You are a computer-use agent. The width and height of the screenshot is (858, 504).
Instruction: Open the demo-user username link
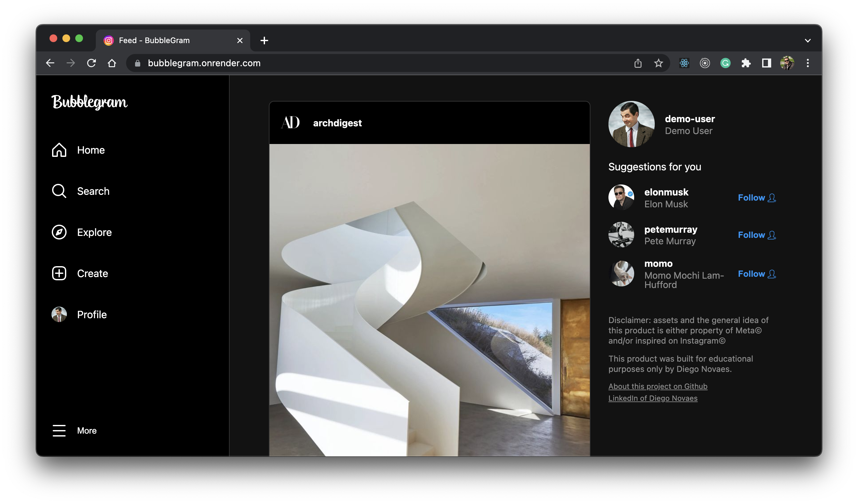click(x=690, y=119)
